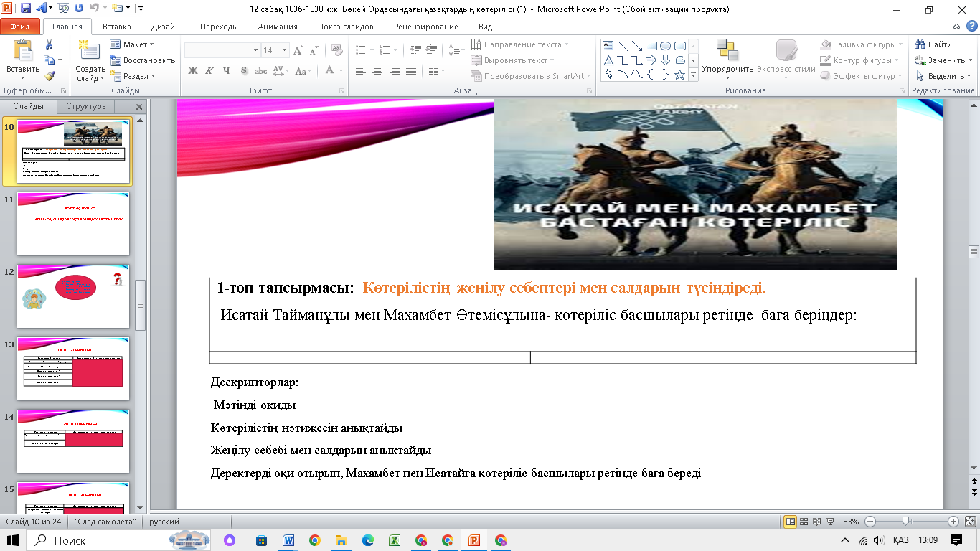Toggle text Shadow (S)

pyautogui.click(x=244, y=71)
